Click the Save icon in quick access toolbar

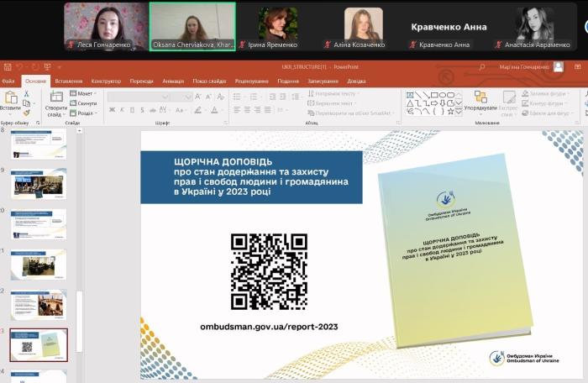coord(7,66)
